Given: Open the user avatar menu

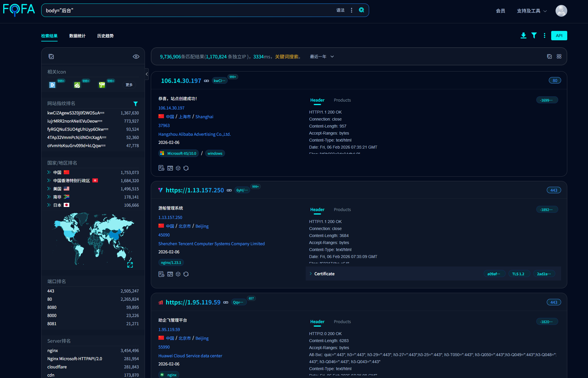Looking at the screenshot, I should click(561, 11).
